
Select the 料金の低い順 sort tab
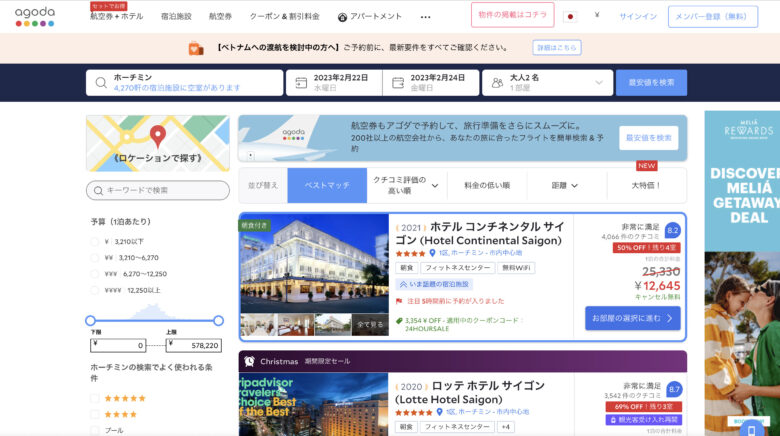pos(487,185)
